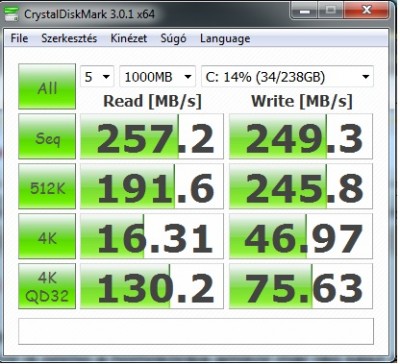
Task: Open the Kinézet menu
Action: pos(129,38)
